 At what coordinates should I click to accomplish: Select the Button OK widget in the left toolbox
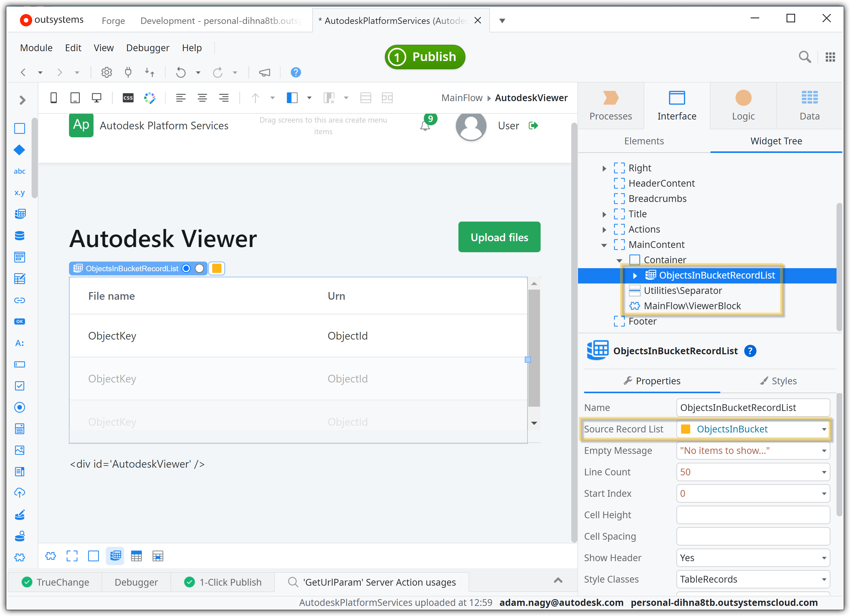(x=20, y=322)
